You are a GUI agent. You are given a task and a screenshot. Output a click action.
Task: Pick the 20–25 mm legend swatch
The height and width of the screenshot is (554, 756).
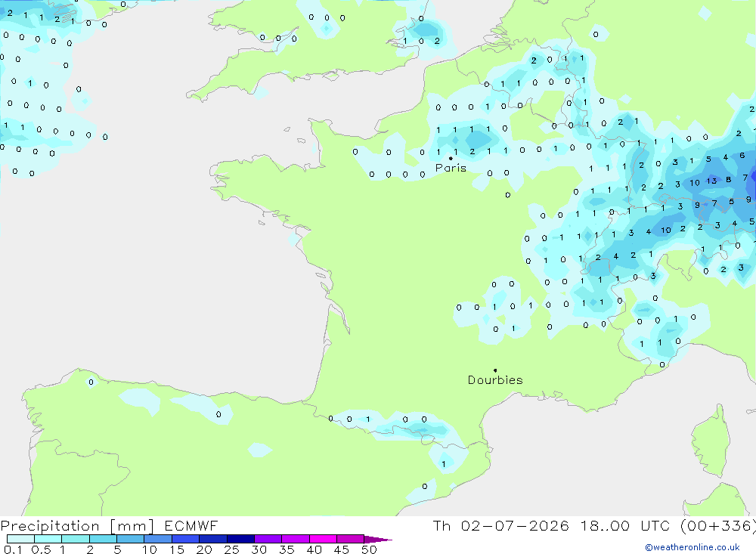point(213,539)
